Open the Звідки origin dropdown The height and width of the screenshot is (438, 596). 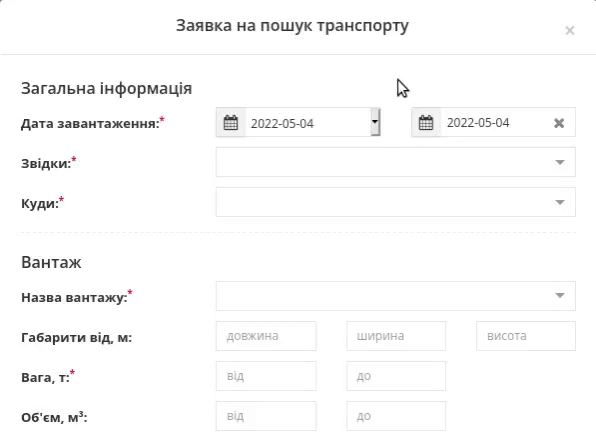(x=396, y=162)
